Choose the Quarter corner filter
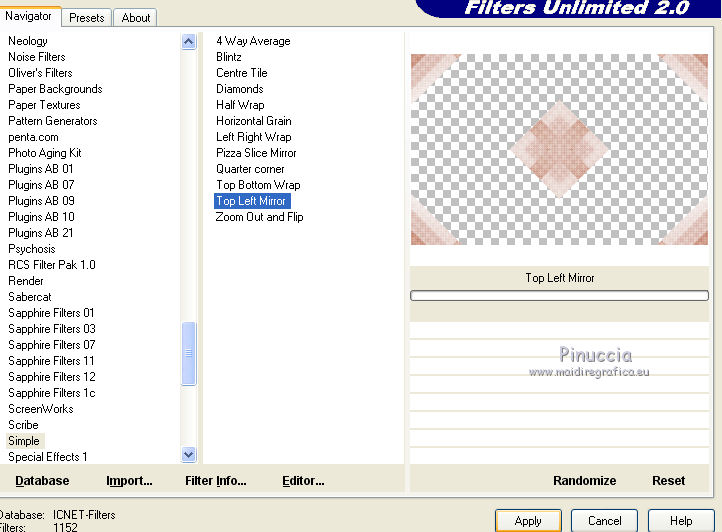 click(250, 169)
